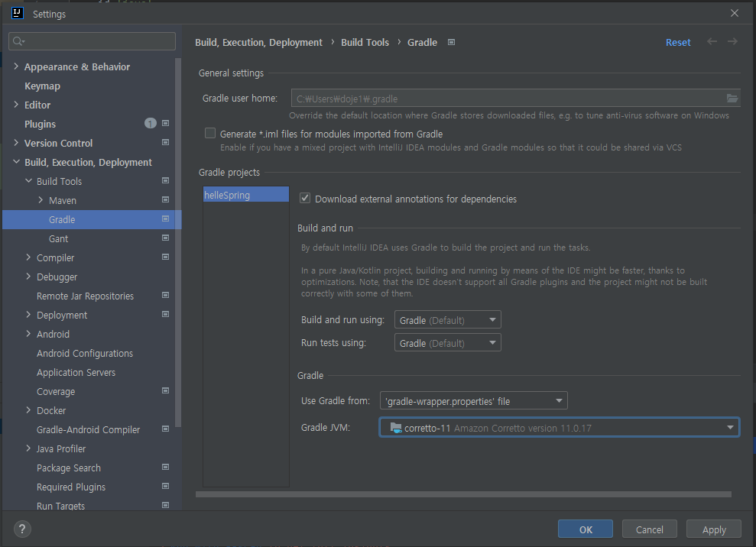Focus the settings search input field
Screen dimensions: 756x547
click(92, 41)
